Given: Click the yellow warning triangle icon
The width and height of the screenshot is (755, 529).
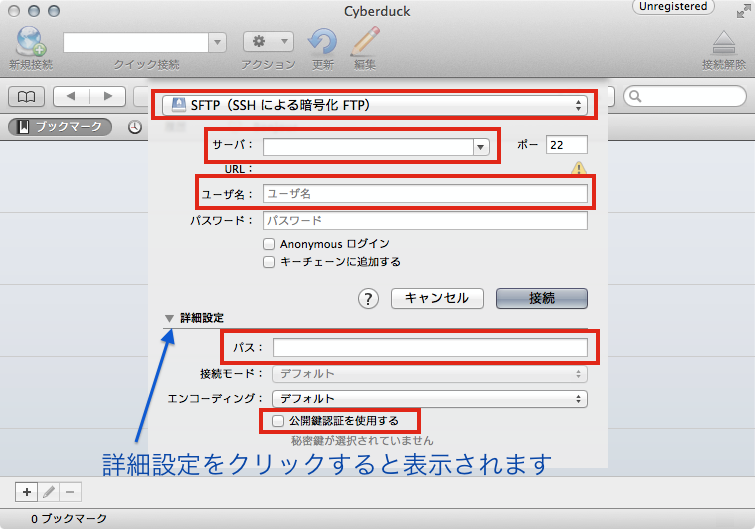Looking at the screenshot, I should point(579,168).
